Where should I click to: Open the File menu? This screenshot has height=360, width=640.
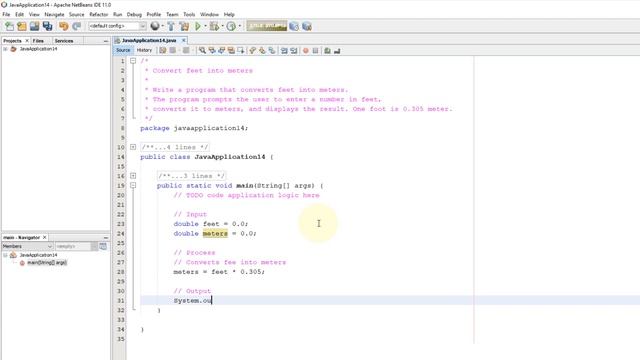point(6,14)
